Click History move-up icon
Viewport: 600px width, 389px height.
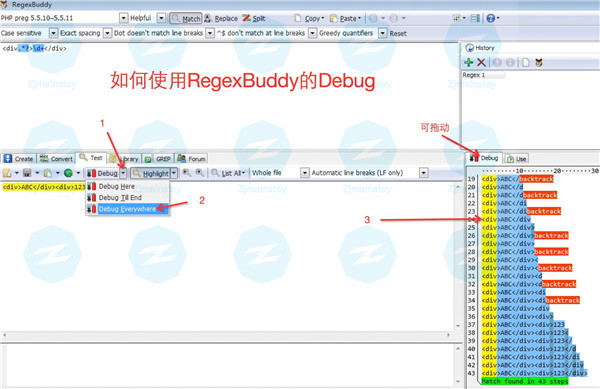[x=497, y=62]
